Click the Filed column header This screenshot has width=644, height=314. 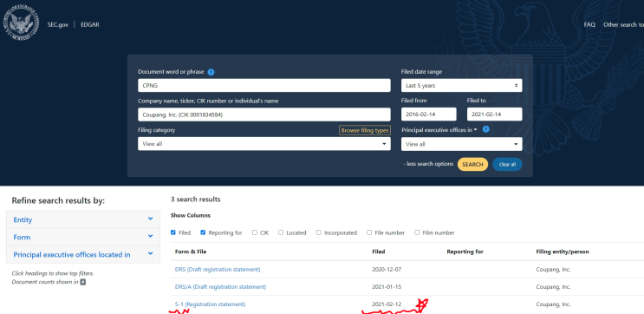click(x=378, y=252)
